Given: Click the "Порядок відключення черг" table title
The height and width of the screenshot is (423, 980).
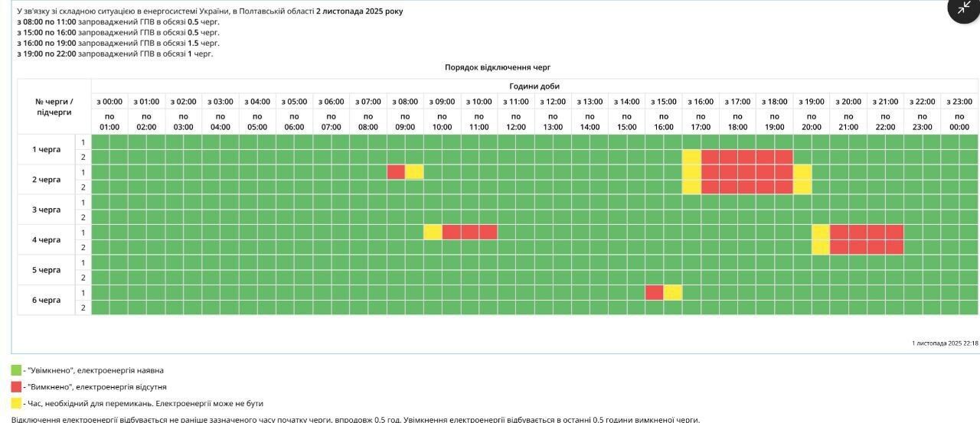Looking at the screenshot, I should (497, 67).
